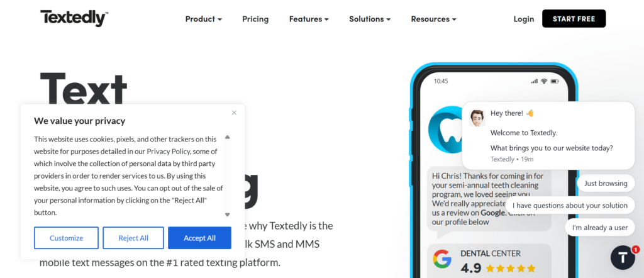The height and width of the screenshot is (278, 644).
Task: Click the Google logo on review card
Action: coord(442,259)
